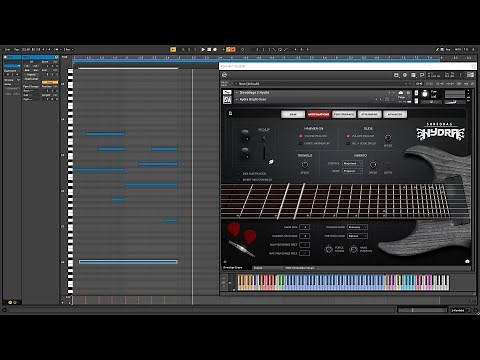Hit the Kontakt panic exclamation button
This screenshot has height=360, width=480.
tap(461, 75)
